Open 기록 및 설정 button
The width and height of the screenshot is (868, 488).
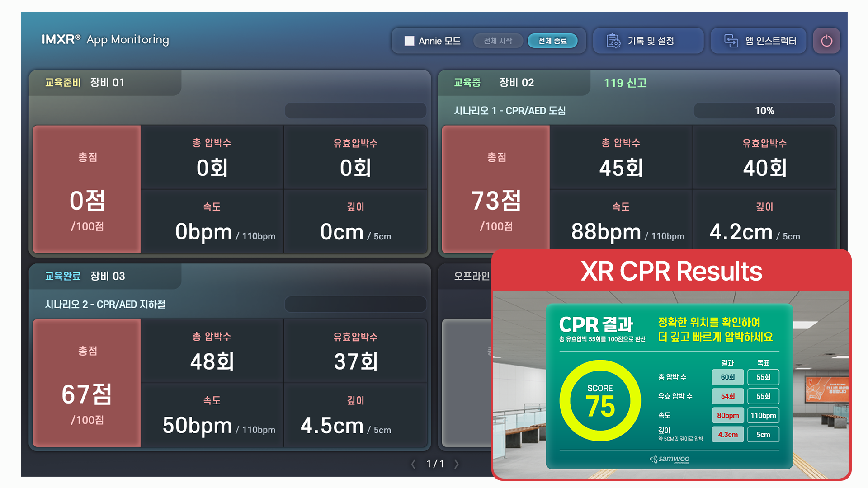click(x=650, y=41)
